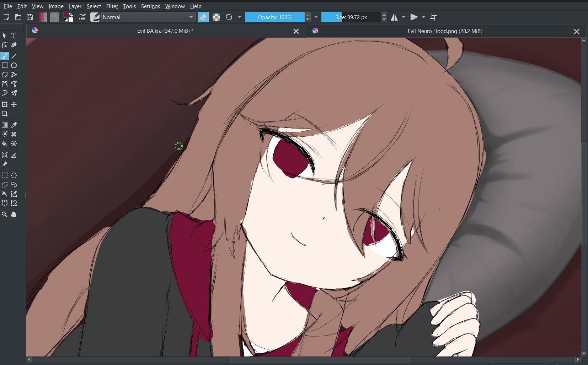Viewport: 588px width, 365px height.
Task: Choose the Fill bucket tool
Action: (5, 143)
